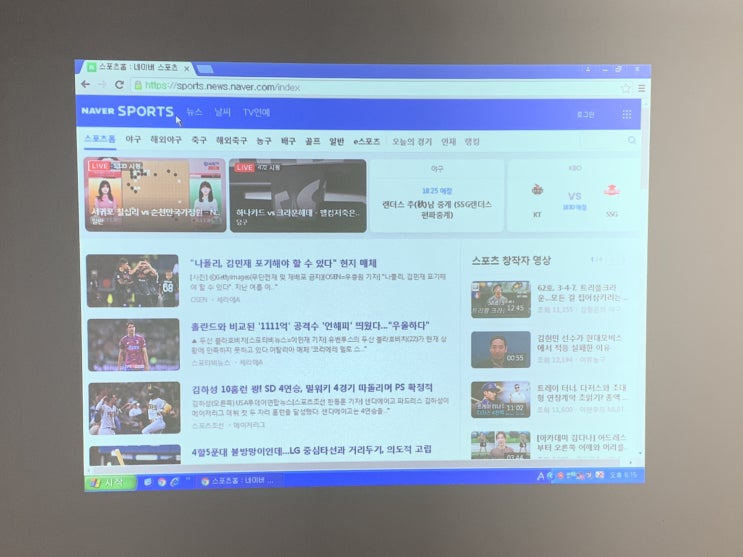The width and height of the screenshot is (743, 557).
Task: Open 오늘의 경기 link
Action: 412,142
